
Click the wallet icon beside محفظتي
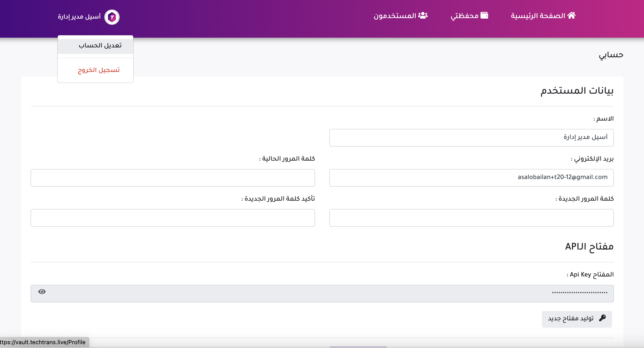(484, 15)
